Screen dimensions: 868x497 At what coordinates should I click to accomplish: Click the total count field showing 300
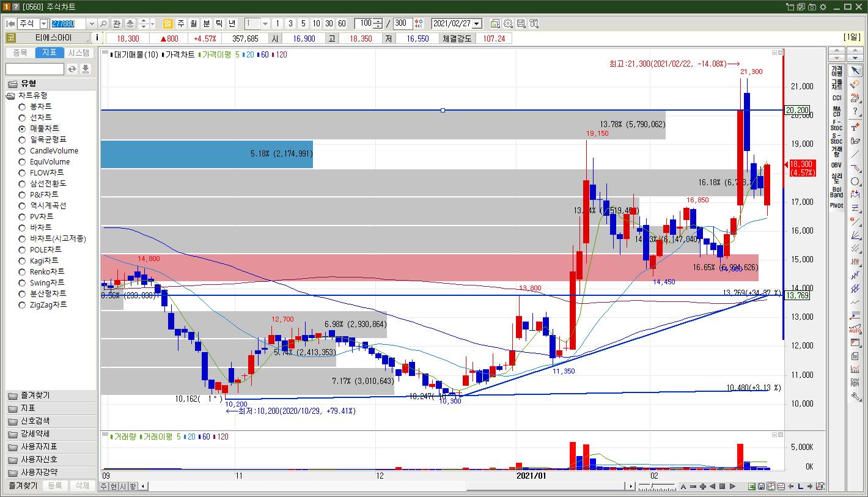pyautogui.click(x=403, y=23)
